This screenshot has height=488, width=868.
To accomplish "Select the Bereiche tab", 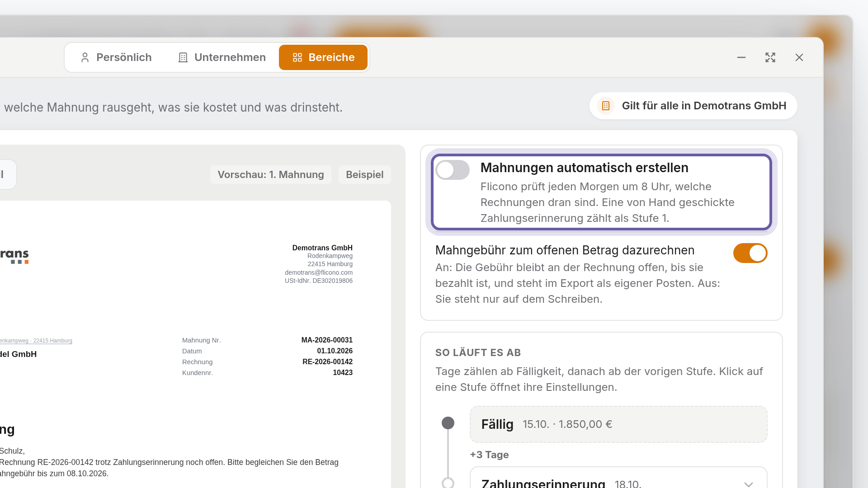I will coord(323,57).
